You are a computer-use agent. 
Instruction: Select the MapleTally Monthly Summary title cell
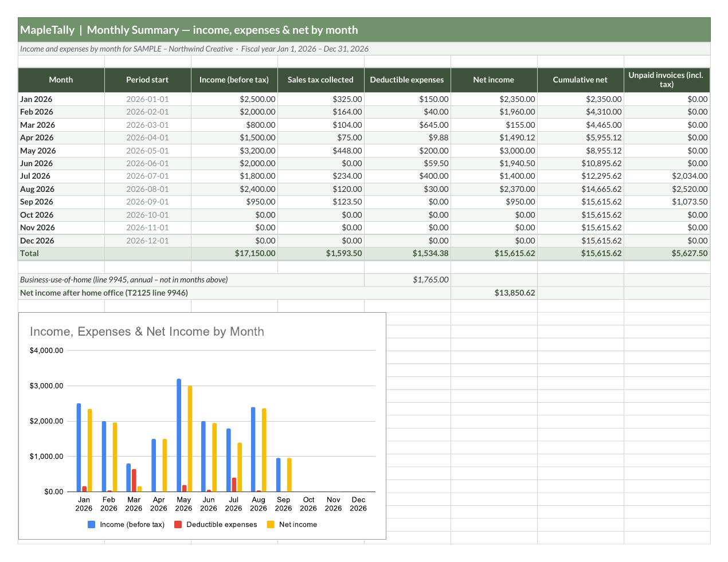(x=364, y=30)
